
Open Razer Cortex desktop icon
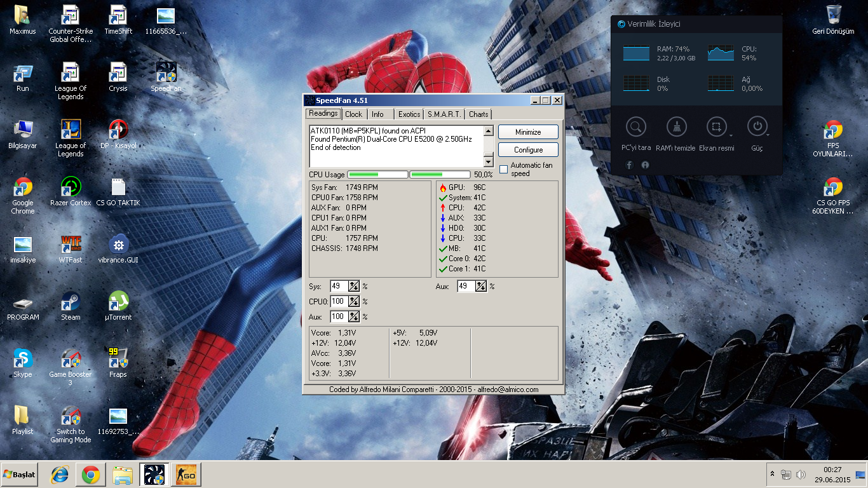point(71,187)
